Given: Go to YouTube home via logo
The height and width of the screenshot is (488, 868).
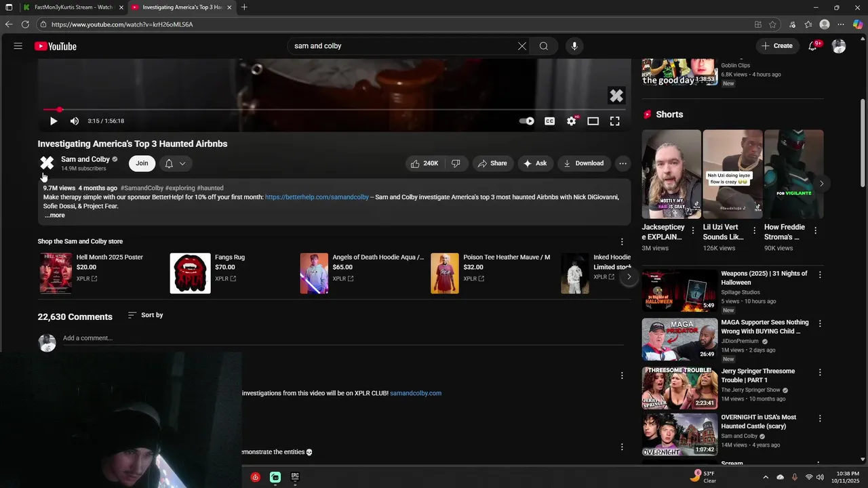Looking at the screenshot, I should [56, 46].
